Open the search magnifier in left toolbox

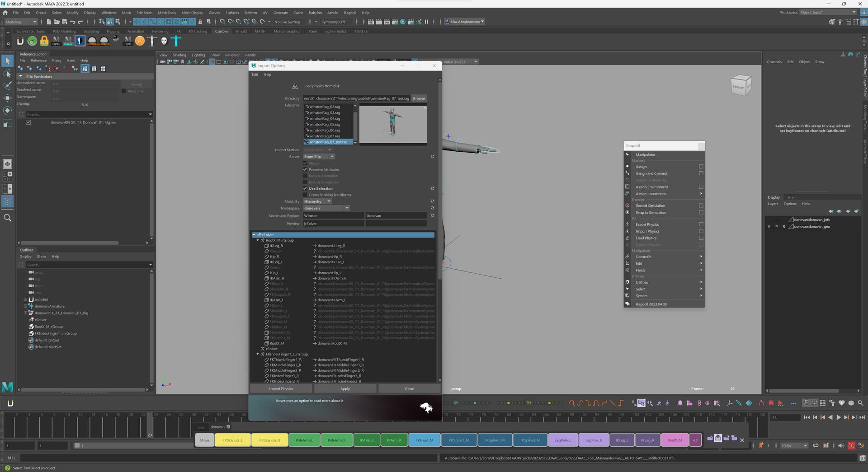pyautogui.click(x=7, y=218)
